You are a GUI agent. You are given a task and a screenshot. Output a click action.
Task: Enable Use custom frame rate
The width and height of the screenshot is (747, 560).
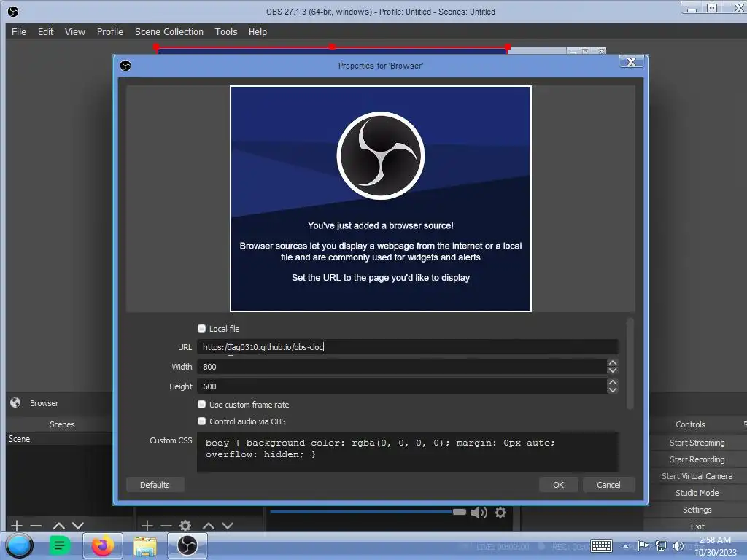(201, 404)
